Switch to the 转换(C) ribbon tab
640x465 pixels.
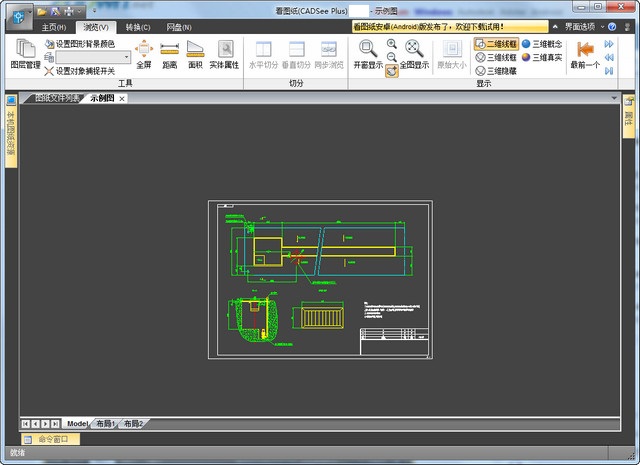point(137,27)
